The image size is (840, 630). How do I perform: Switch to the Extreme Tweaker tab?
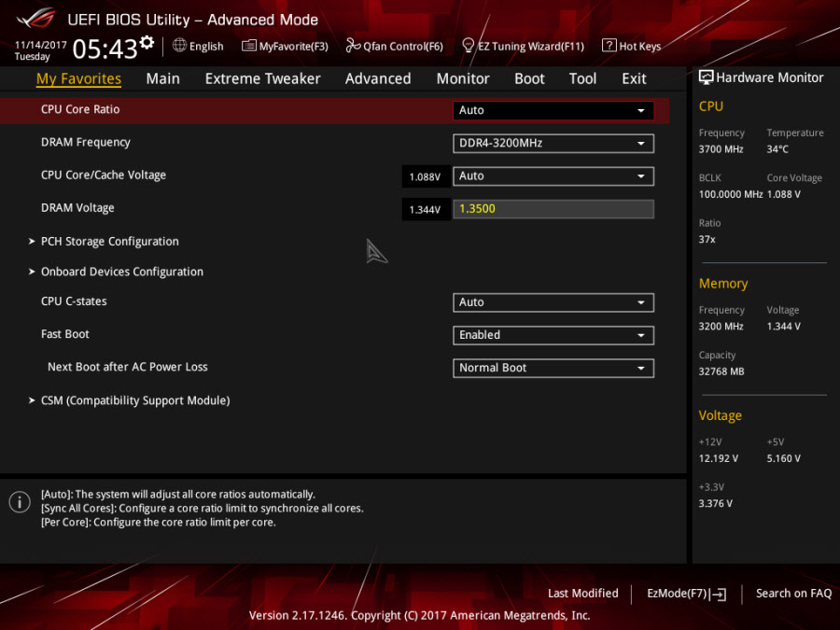click(x=262, y=78)
